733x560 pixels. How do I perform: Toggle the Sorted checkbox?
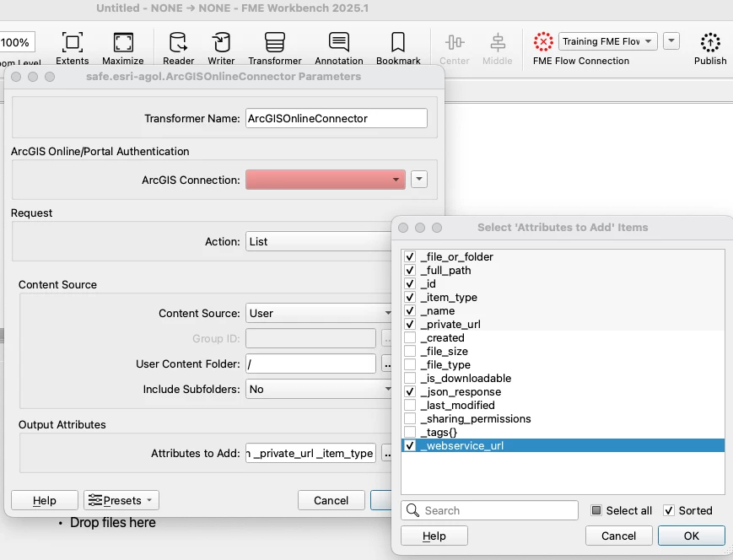click(x=669, y=510)
